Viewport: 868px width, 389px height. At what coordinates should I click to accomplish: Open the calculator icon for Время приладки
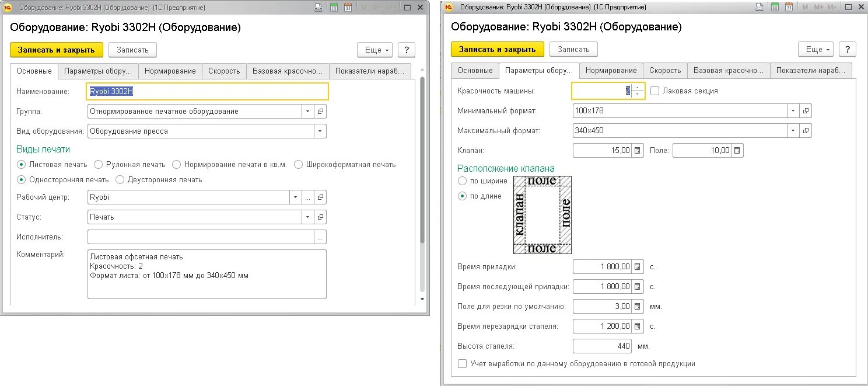(x=638, y=267)
